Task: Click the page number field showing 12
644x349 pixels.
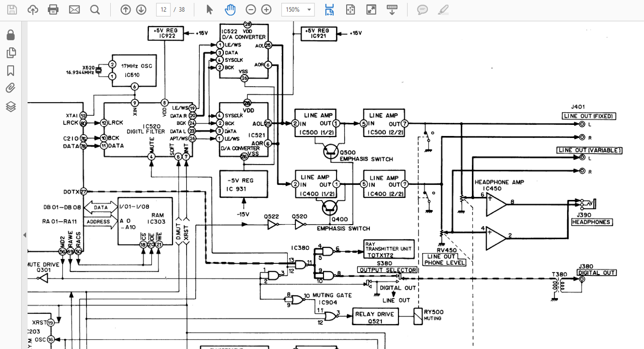Action: 163,10
